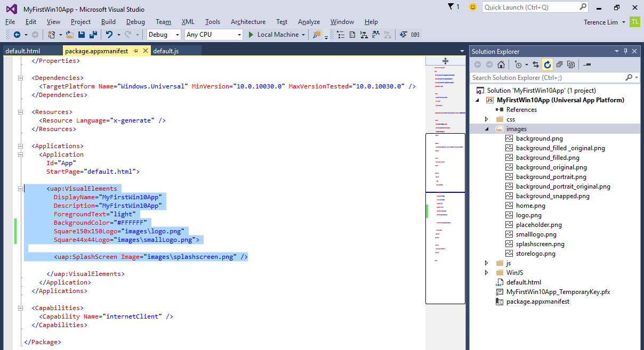Click the Solution 'MyFirstWin10App' node icon
Viewport: 644px width, 350px height.
[x=480, y=91]
